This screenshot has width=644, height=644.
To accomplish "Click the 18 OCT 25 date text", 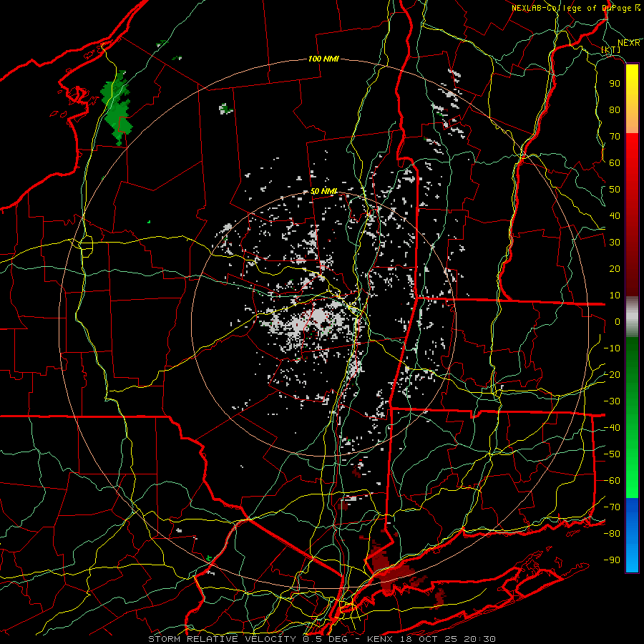I will [x=428, y=639].
